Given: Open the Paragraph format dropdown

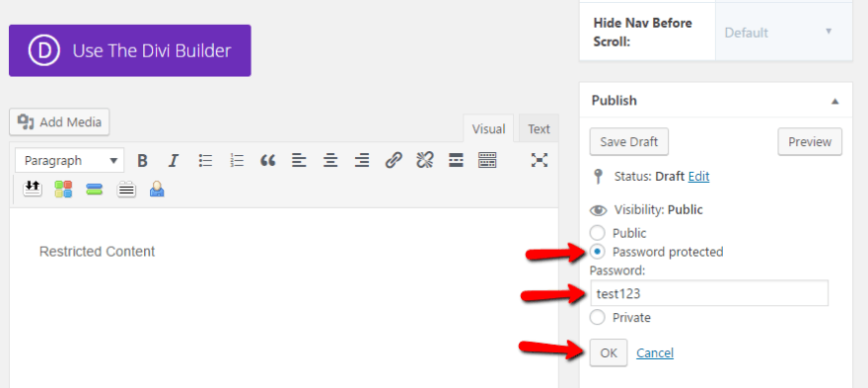Looking at the screenshot, I should (70, 161).
